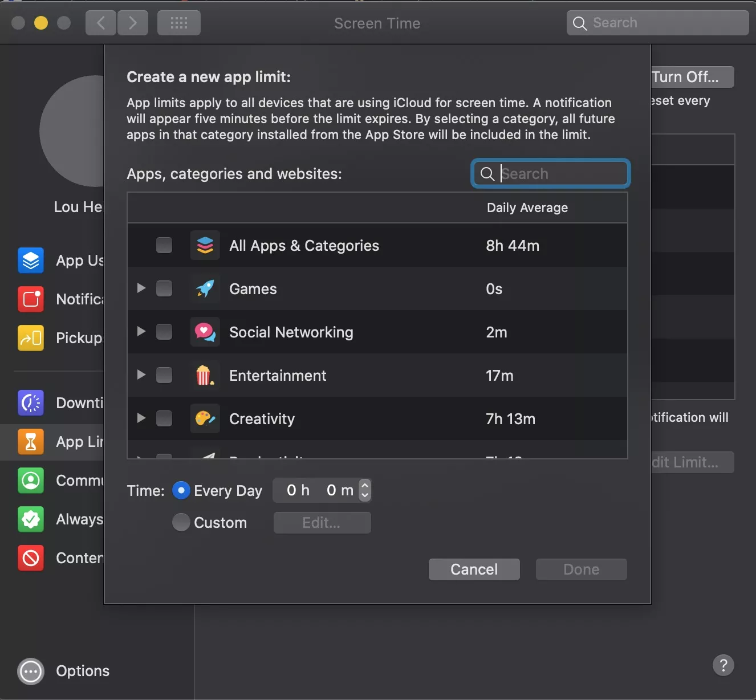Expand the Entertainment disclosure triangle
The image size is (756, 700).
click(141, 375)
